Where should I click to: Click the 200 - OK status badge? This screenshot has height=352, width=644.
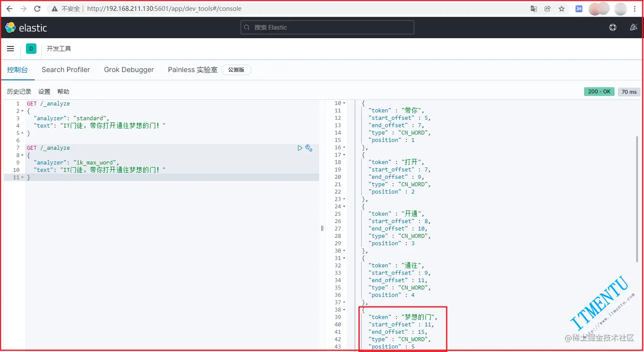[599, 92]
